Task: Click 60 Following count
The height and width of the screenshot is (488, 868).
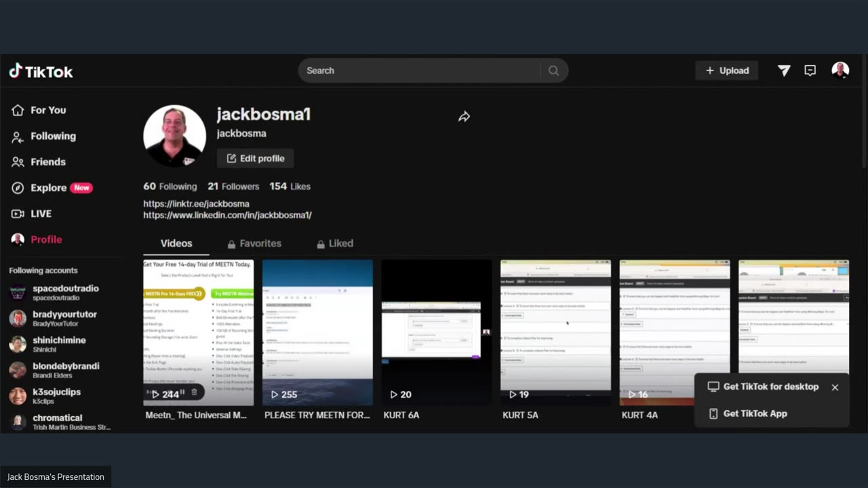Action: [170, 186]
